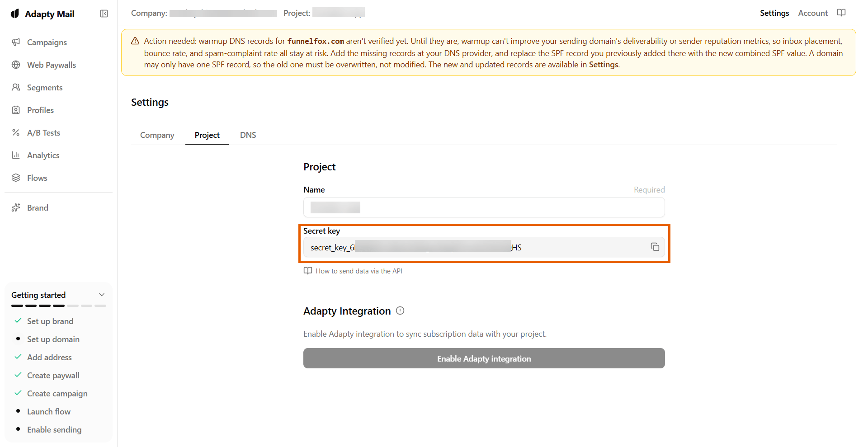Open the Set up brand step
Viewport: 868px width, 447px height.
coord(50,321)
